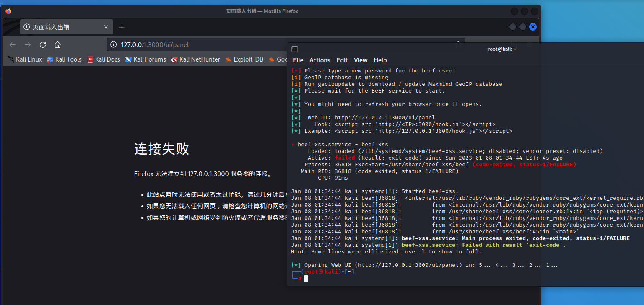Screen dimensions: 644x305
Task: Click Kali Forums bookmark icon
Action: pos(129,59)
